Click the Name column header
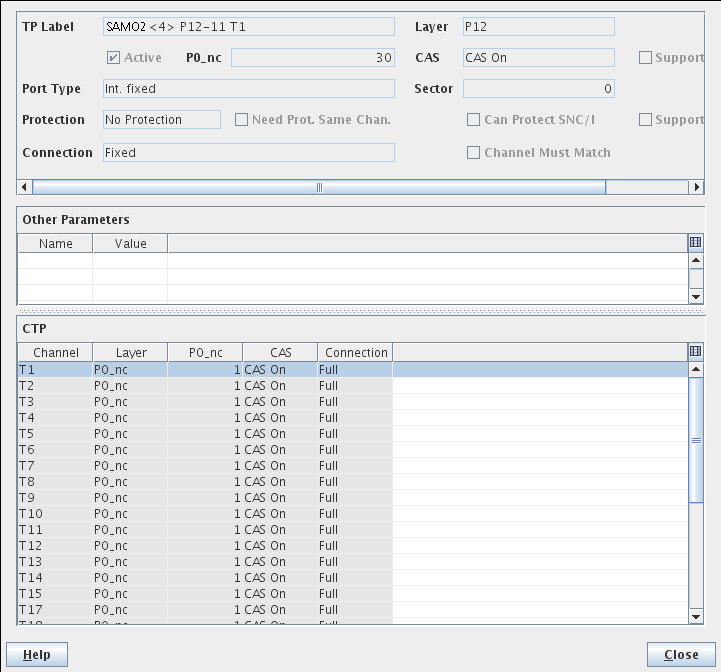 click(x=55, y=244)
